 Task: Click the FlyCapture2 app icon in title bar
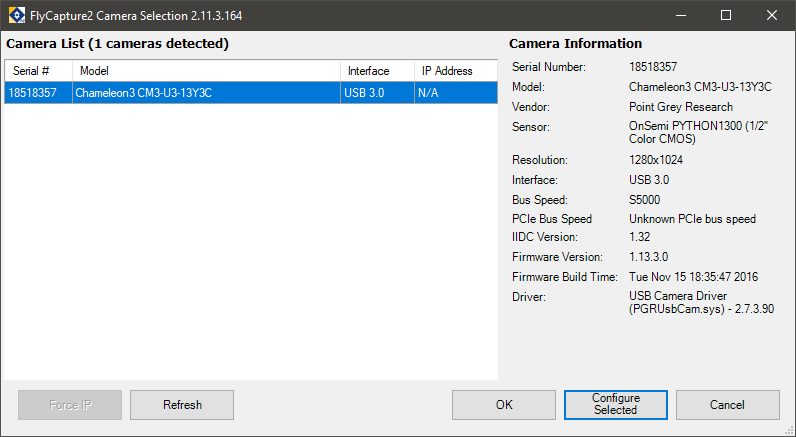tap(17, 15)
